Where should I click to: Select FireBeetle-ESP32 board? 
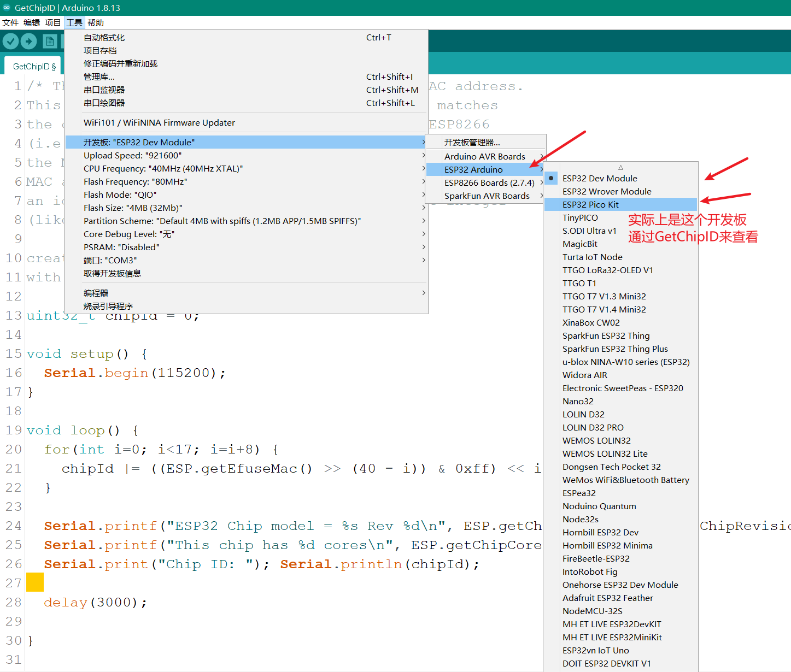click(x=620, y=558)
